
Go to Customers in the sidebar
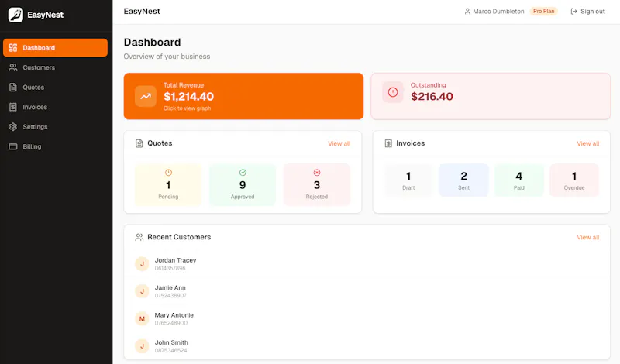tap(55, 67)
